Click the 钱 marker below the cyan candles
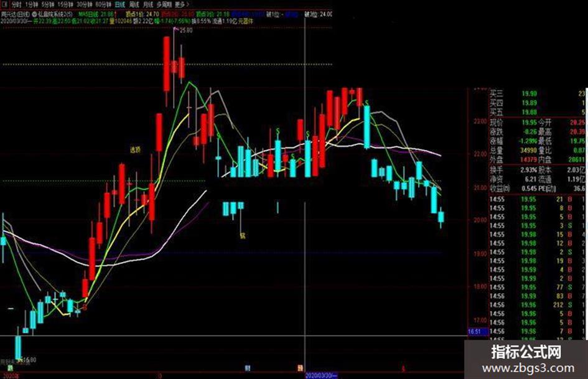 coord(243,236)
